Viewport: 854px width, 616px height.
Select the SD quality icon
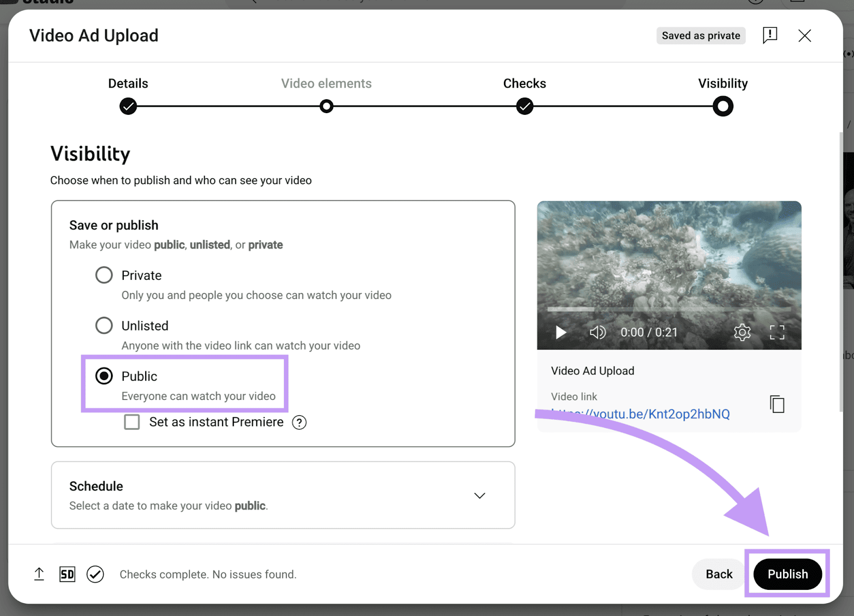click(x=67, y=574)
